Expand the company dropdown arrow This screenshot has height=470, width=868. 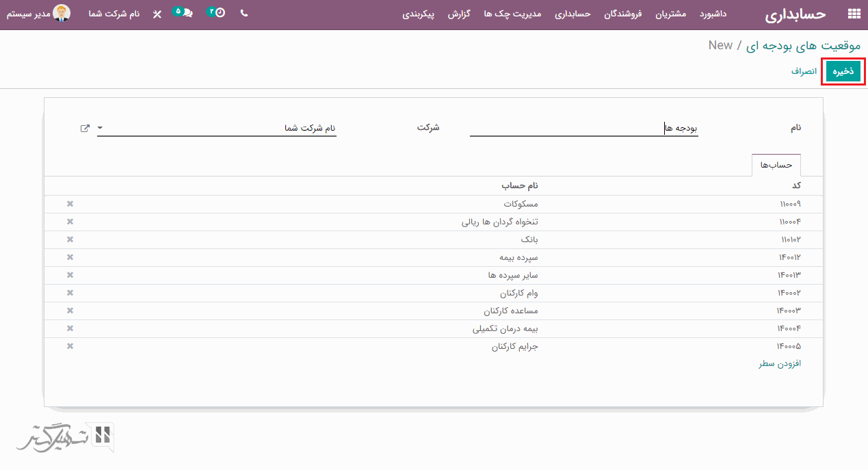coord(101,128)
